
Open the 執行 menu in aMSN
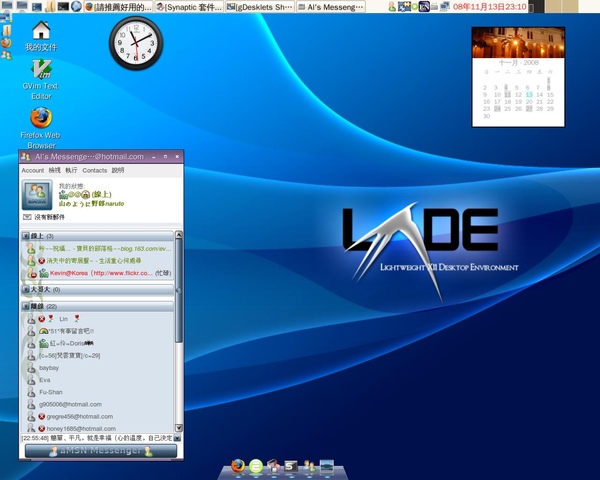[71, 170]
